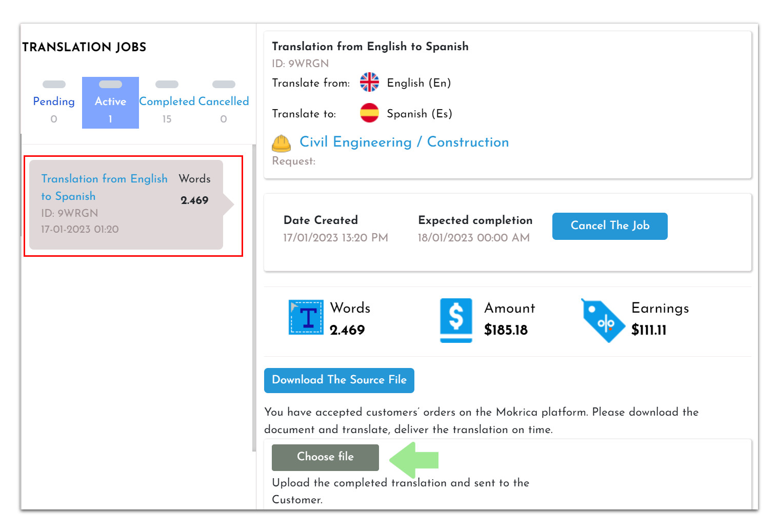Click the Words text icon
The image size is (778, 532).
pos(306,318)
